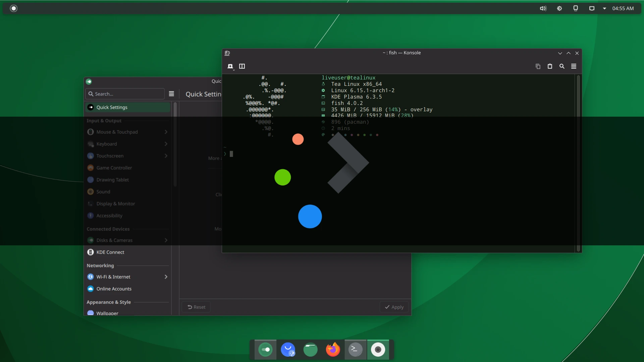
Task: Open a new terminal tab in Konsole
Action: 231,66
